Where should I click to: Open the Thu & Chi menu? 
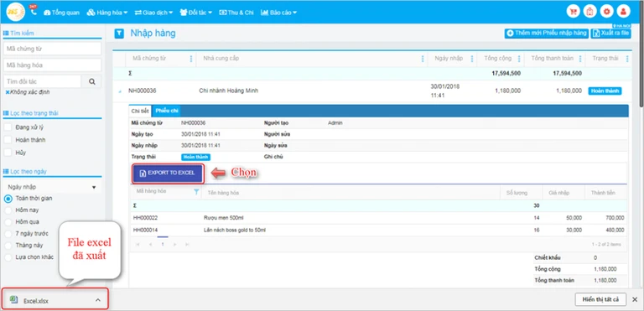[236, 13]
